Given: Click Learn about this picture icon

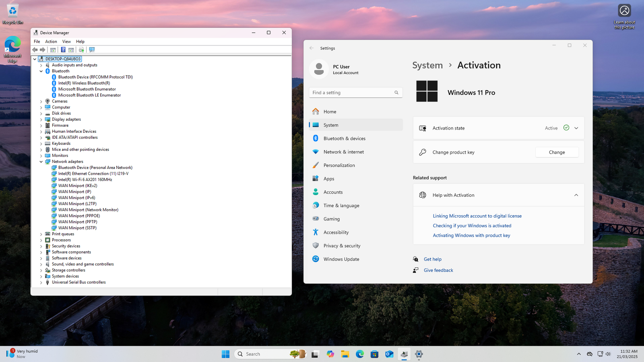Looking at the screenshot, I should tap(624, 16).
